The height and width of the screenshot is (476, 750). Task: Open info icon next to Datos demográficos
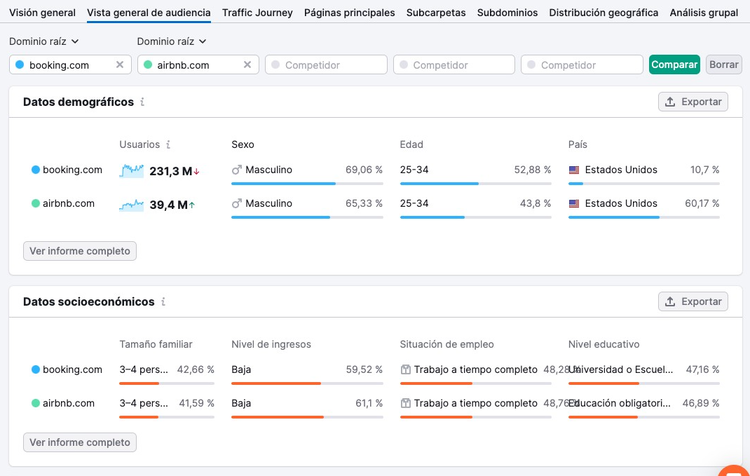click(x=142, y=102)
